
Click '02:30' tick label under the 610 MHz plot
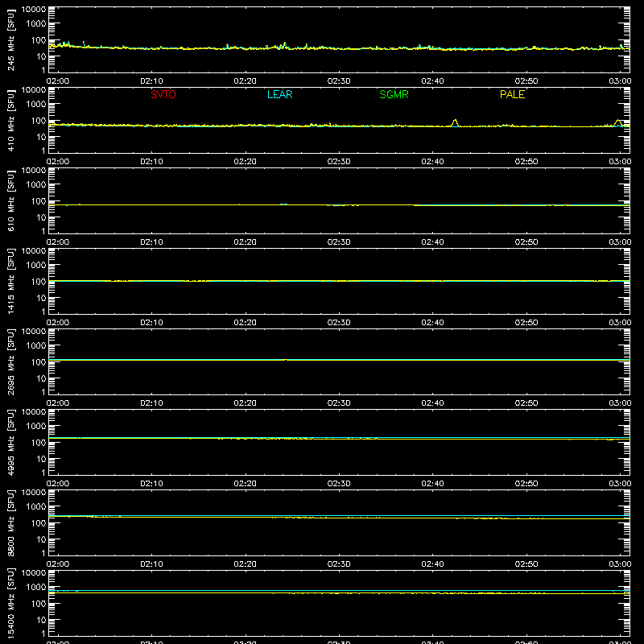(339, 242)
